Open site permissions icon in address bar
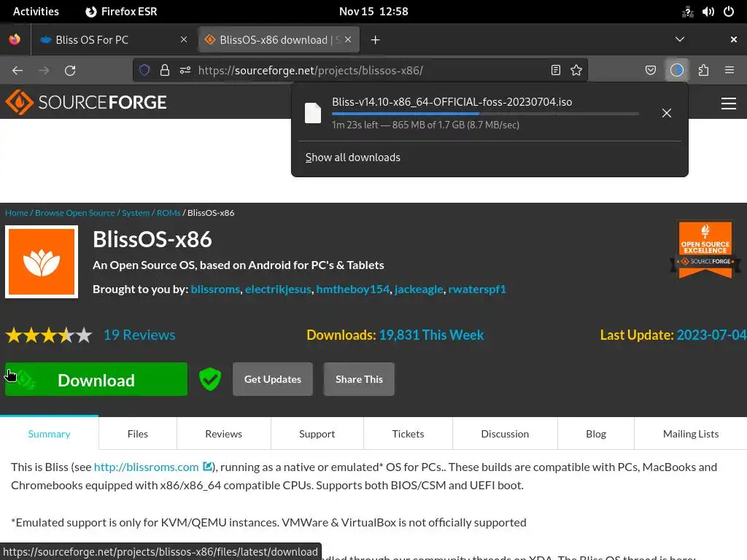Image resolution: width=747 pixels, height=560 pixels. pos(185,71)
